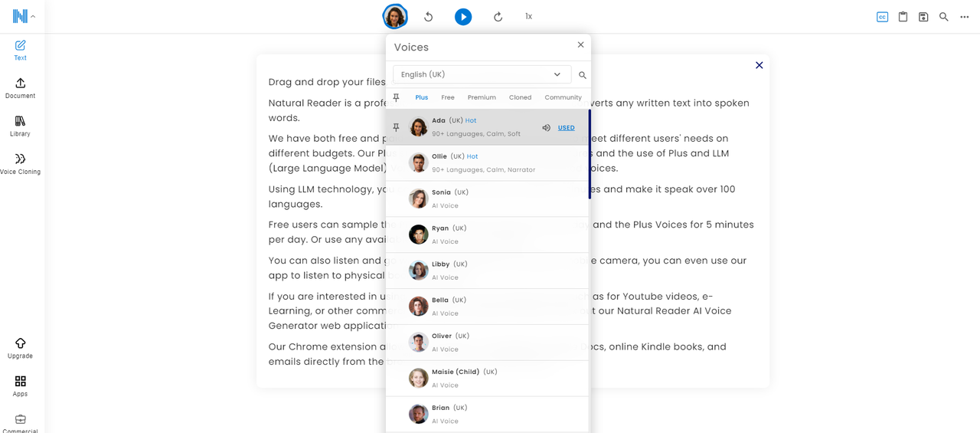Click the voice search magnifier icon
The width and height of the screenshot is (980, 433).
click(583, 75)
